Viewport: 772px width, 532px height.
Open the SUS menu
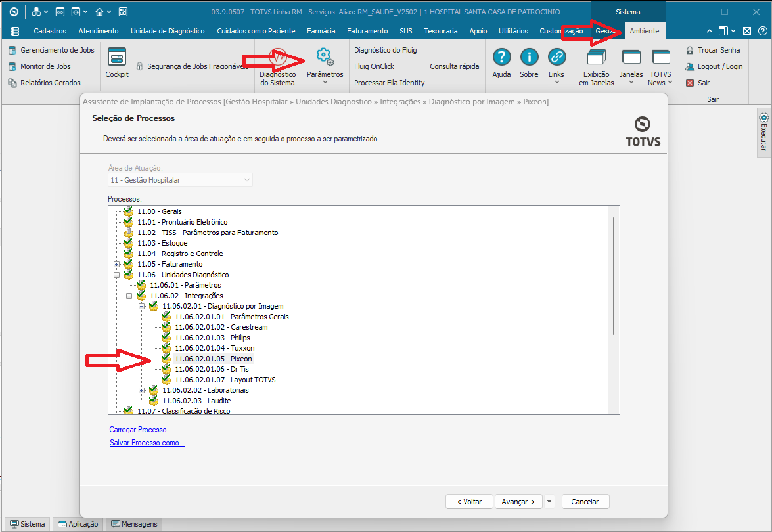[405, 31]
